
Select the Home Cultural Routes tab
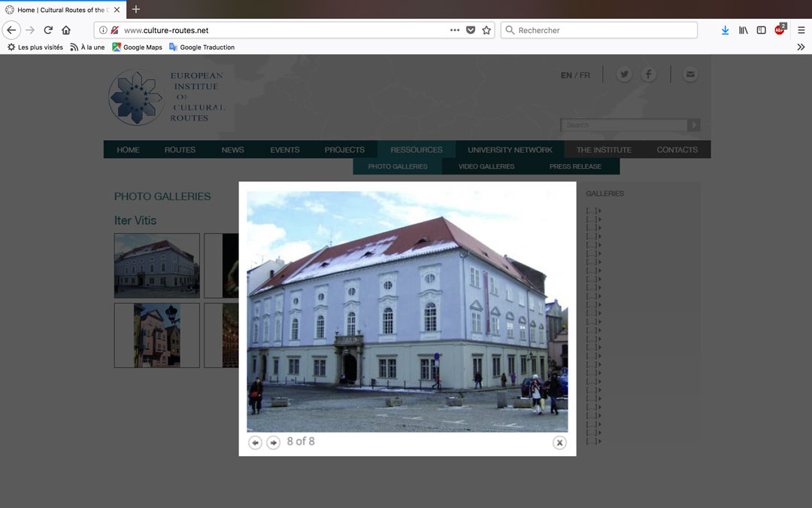tap(63, 9)
